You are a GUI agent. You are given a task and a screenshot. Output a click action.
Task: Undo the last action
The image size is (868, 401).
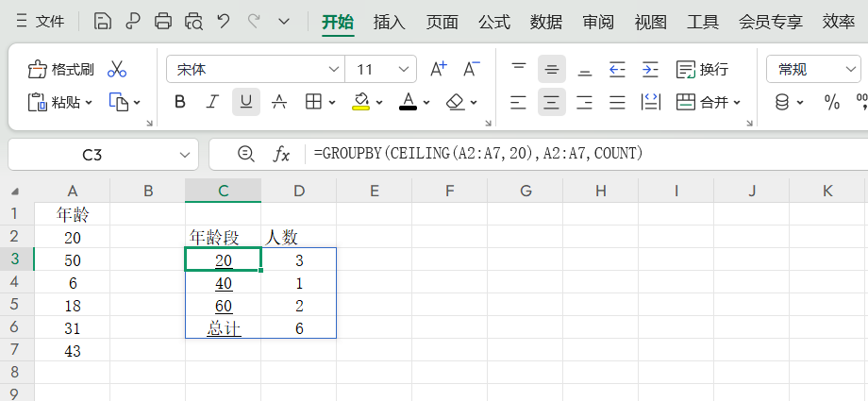pyautogui.click(x=224, y=21)
